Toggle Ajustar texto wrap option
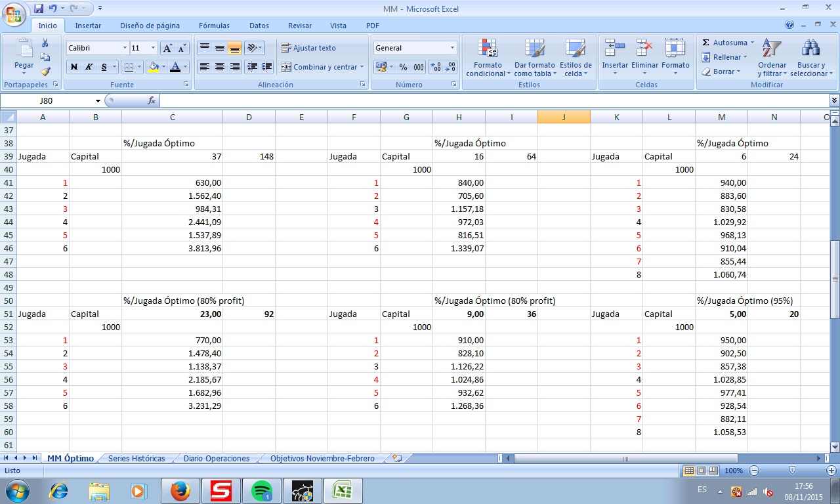 tap(308, 48)
